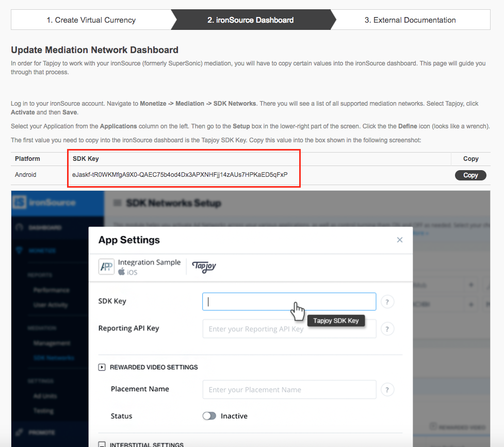Image resolution: width=504 pixels, height=447 pixels.
Task: Collapse Rewarded Video Settings section icon
Action: (x=102, y=367)
